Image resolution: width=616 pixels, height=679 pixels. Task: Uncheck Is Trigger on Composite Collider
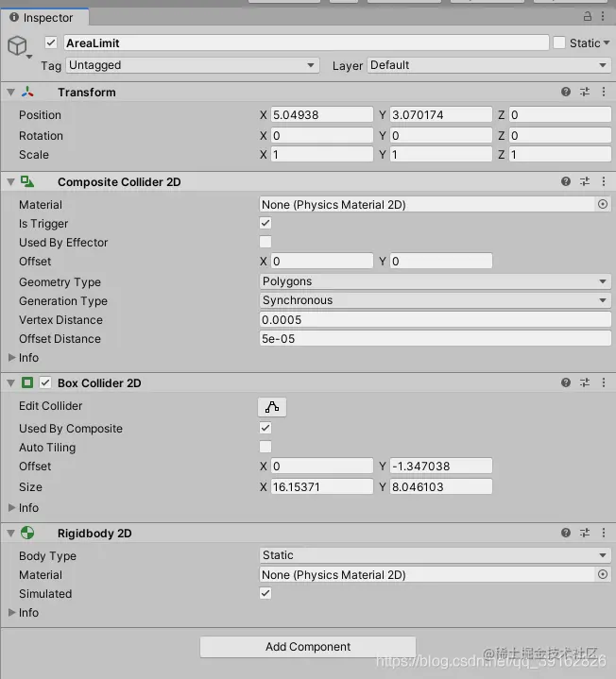[265, 223]
